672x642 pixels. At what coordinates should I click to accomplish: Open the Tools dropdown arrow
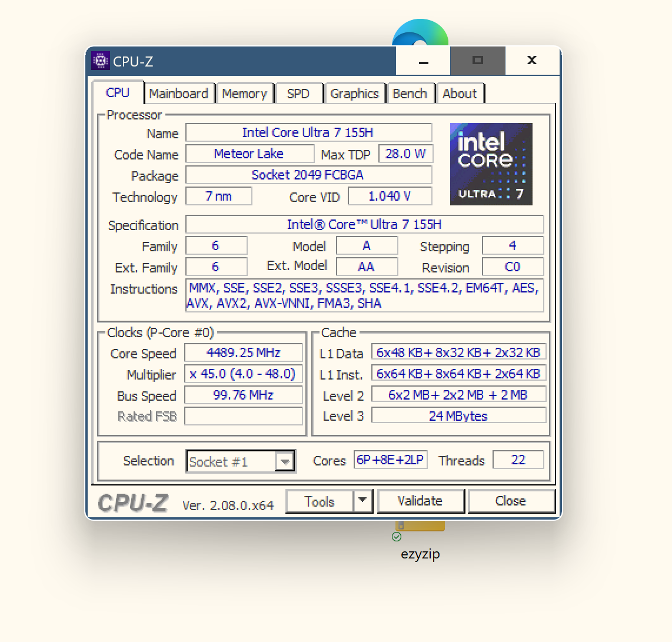click(362, 501)
